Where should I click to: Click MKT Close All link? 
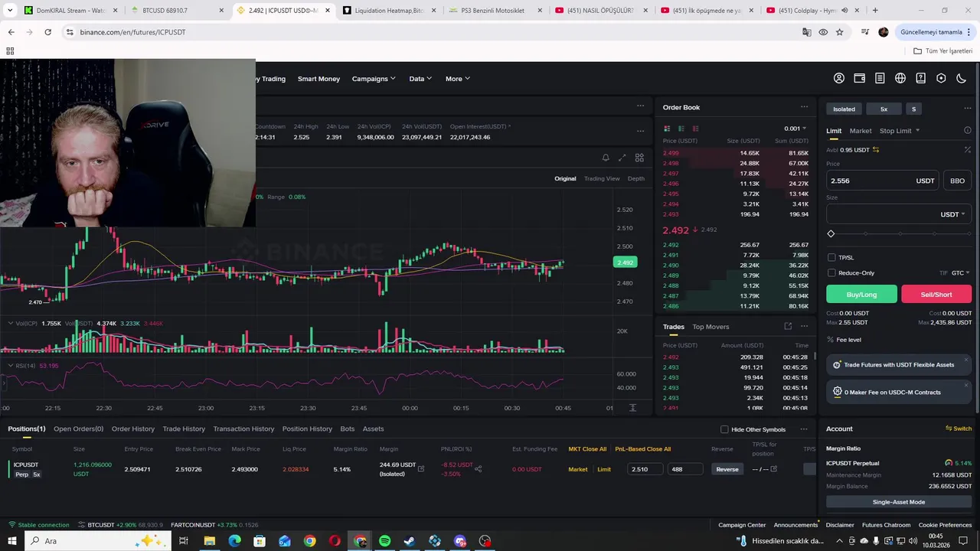coord(587,449)
